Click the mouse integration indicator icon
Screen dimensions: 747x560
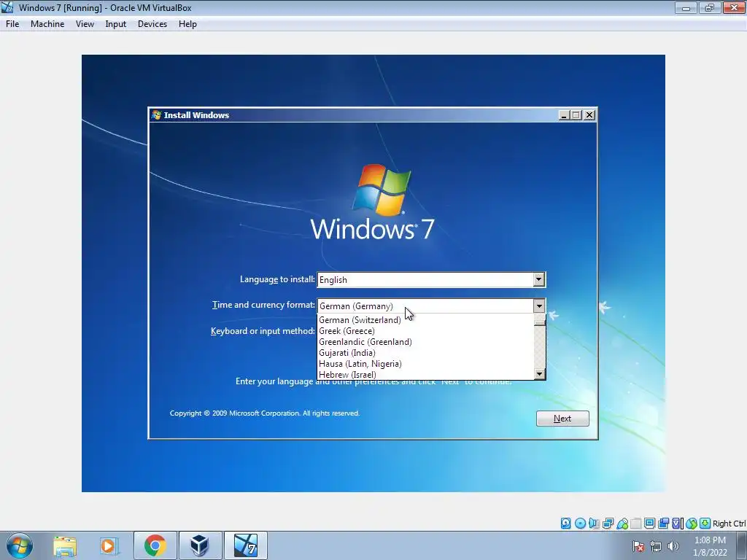pyautogui.click(x=692, y=524)
